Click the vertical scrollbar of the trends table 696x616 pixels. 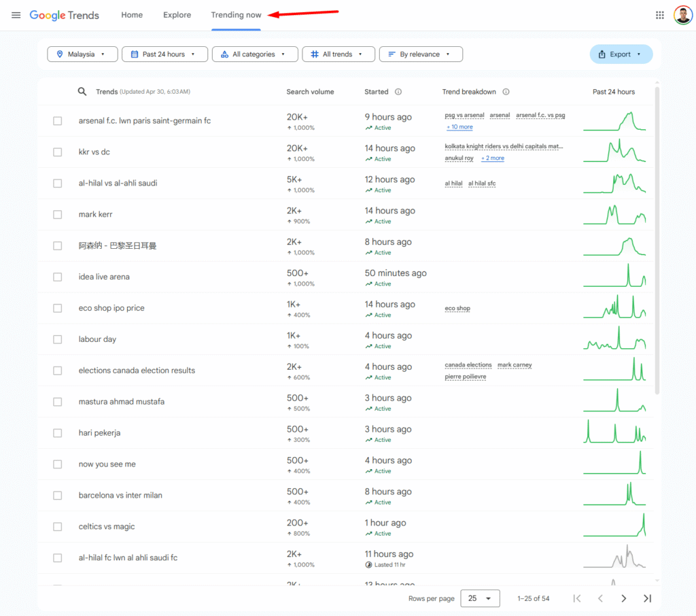(657, 240)
